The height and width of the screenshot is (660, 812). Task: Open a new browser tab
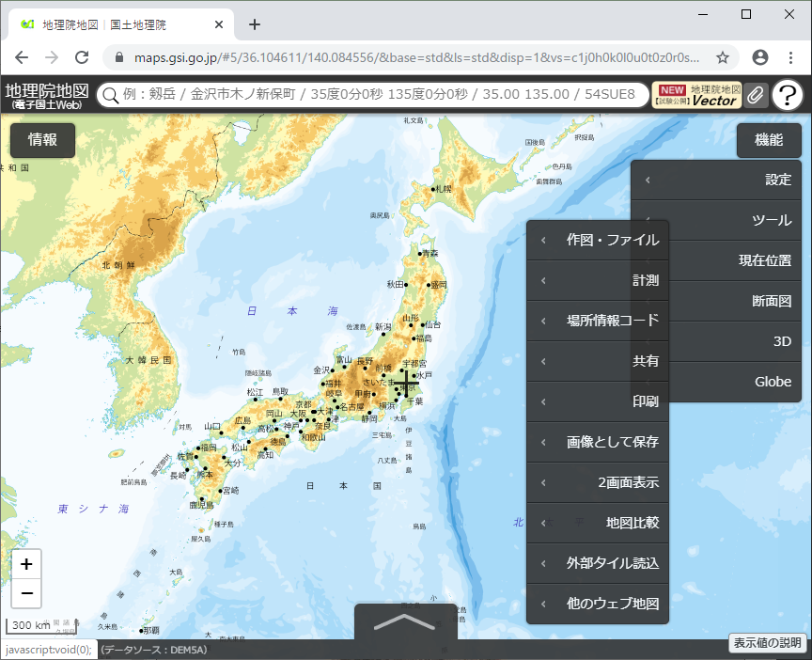(255, 24)
